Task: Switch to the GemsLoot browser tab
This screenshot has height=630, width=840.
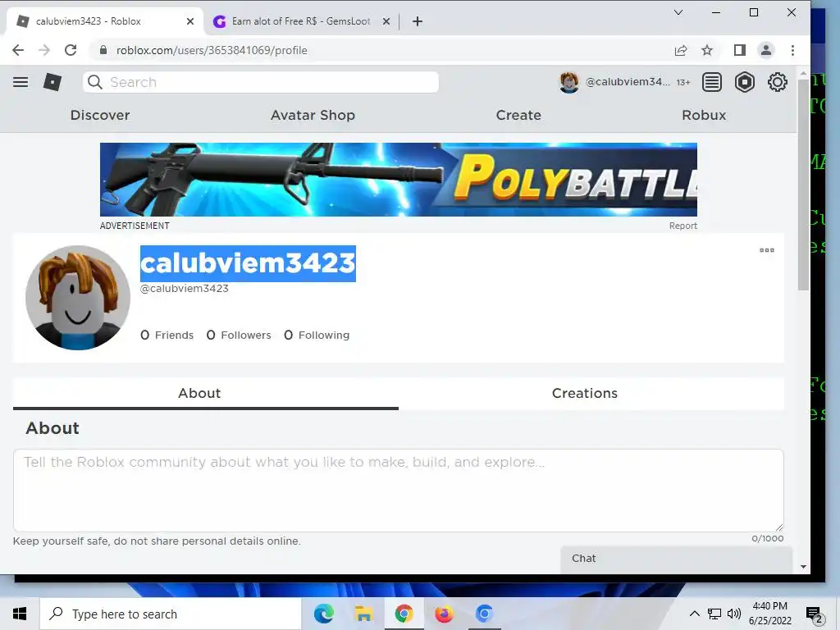Action: [301, 21]
